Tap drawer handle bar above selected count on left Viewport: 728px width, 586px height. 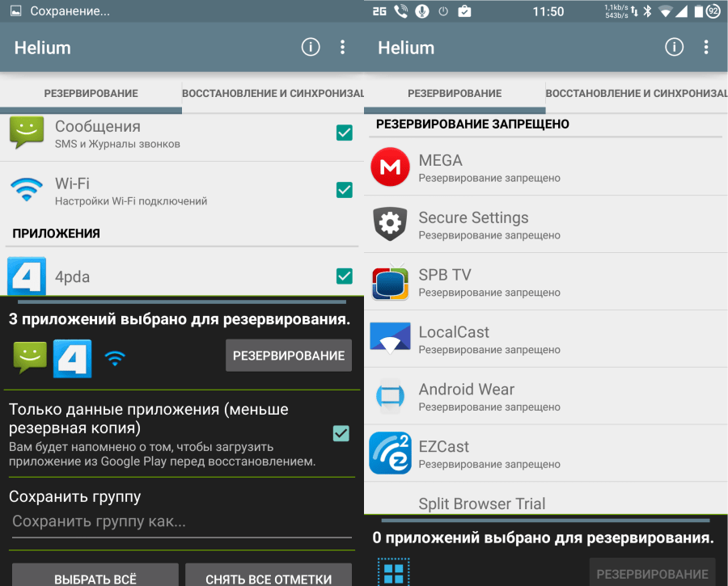(182, 302)
